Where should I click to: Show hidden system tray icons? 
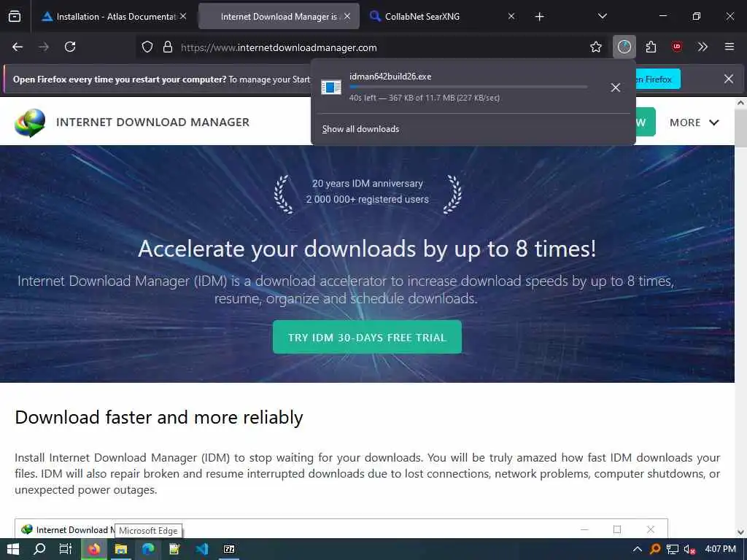[x=637, y=549]
